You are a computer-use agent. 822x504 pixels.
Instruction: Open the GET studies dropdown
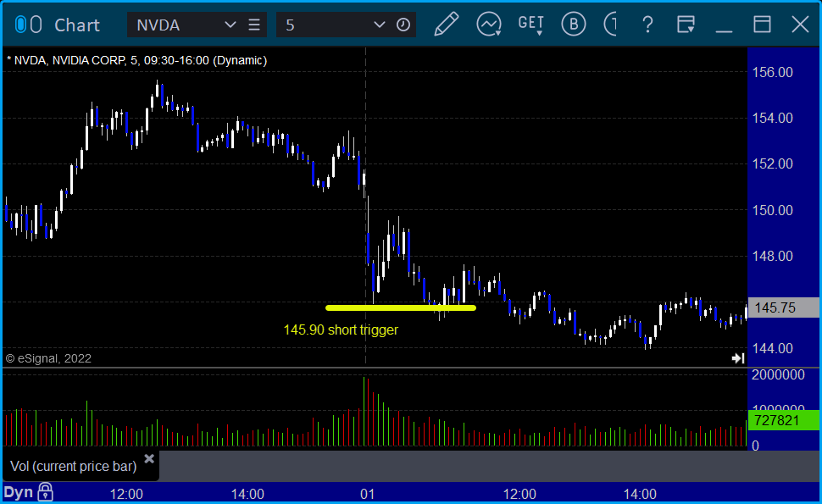click(531, 25)
